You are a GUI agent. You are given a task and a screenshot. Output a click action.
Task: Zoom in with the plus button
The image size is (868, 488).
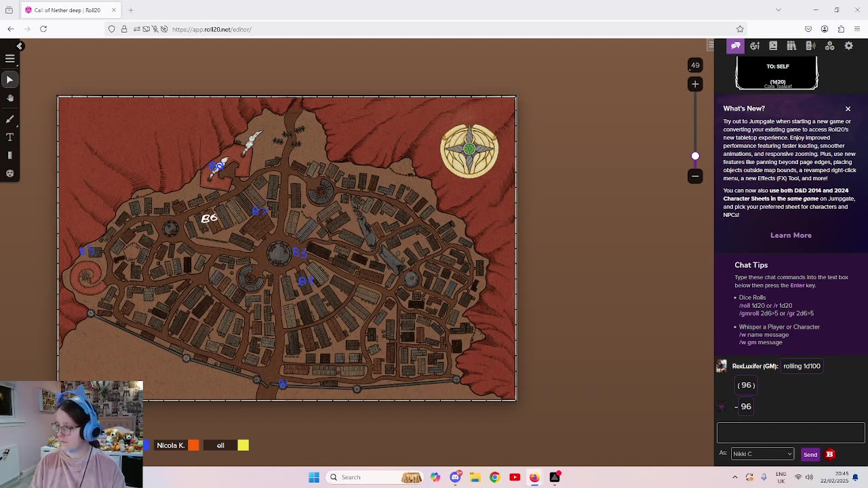pos(695,84)
